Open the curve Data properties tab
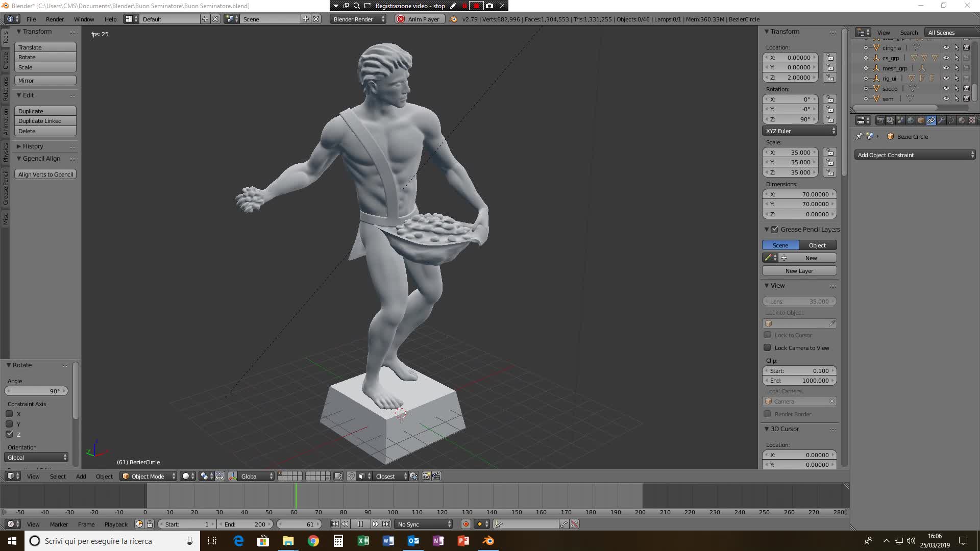The width and height of the screenshot is (980, 551). 951,120
